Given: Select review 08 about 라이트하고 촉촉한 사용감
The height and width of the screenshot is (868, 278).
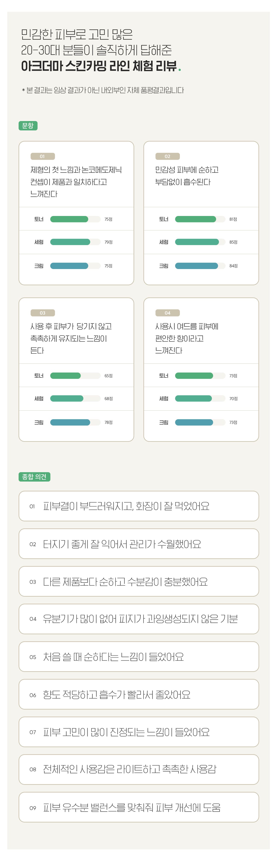Looking at the screenshot, I should click(139, 769).
